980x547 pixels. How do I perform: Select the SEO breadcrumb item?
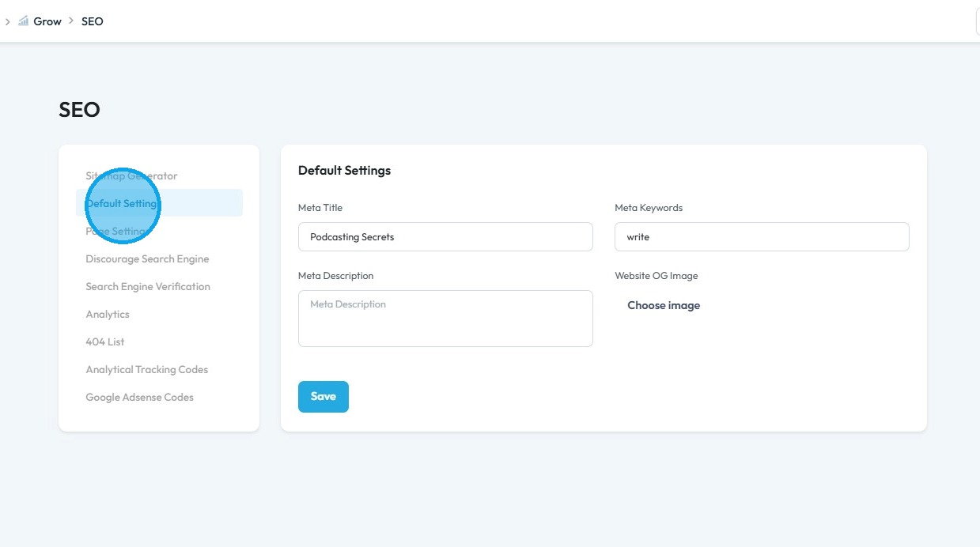click(x=93, y=21)
